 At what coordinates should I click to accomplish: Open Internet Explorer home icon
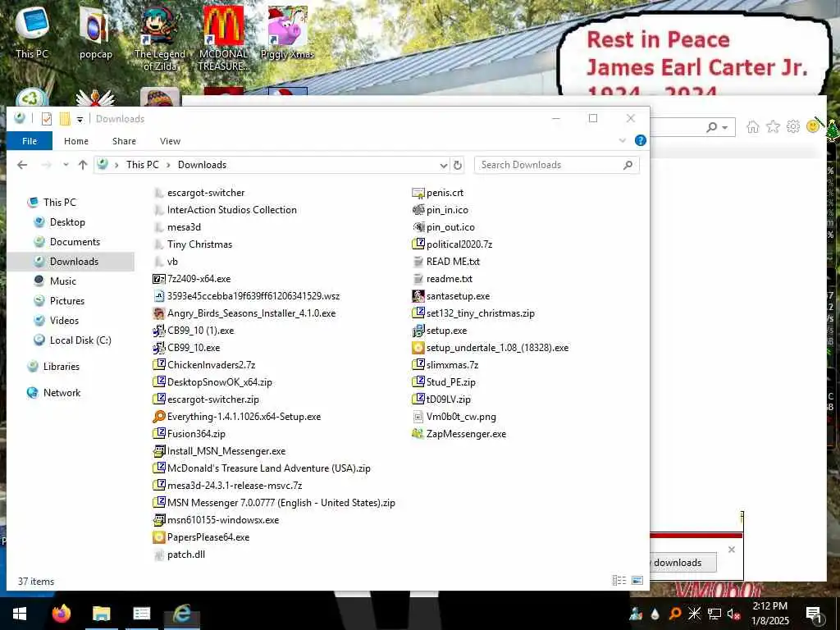click(x=753, y=127)
